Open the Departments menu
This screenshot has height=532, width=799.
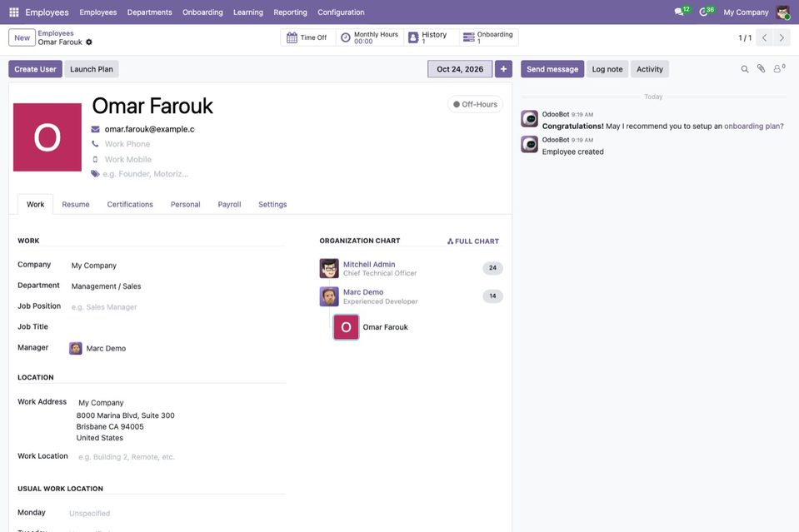point(149,12)
